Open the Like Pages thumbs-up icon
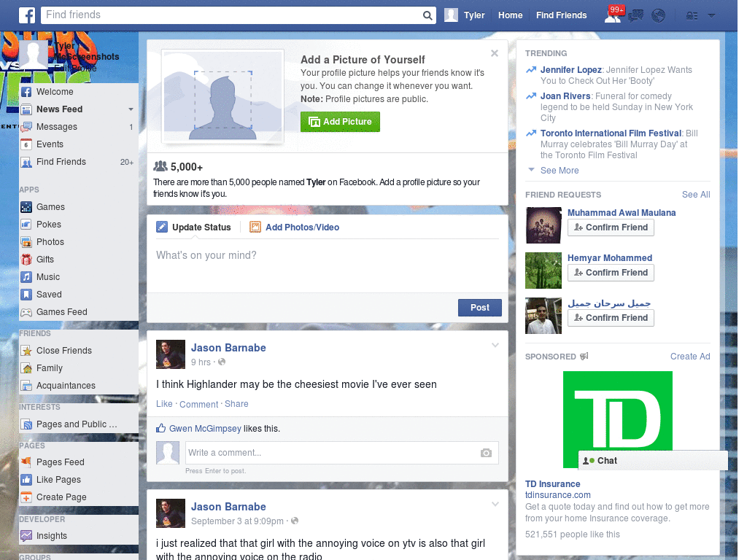The height and width of the screenshot is (560, 747). pos(26,480)
